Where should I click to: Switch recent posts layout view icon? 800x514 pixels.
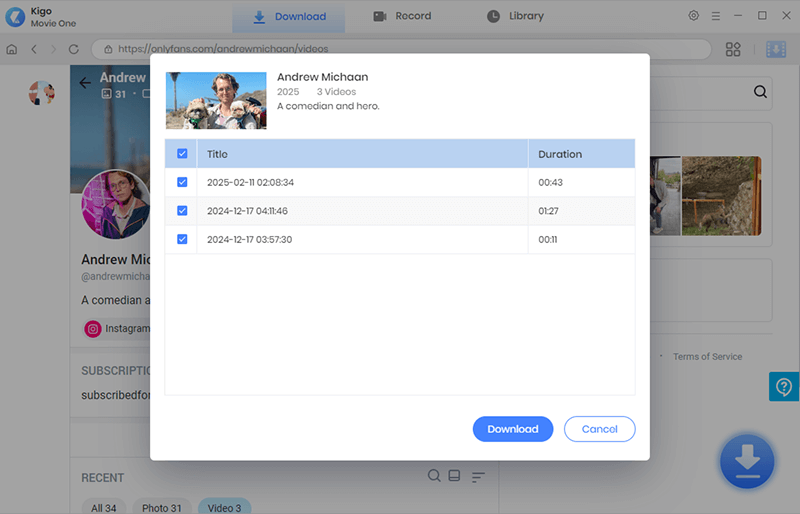pyautogui.click(x=454, y=476)
